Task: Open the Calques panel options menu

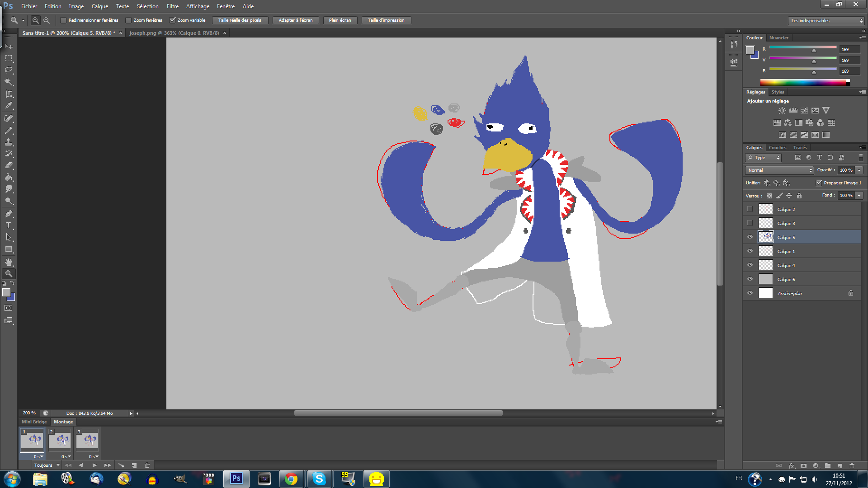Action: tap(863, 148)
